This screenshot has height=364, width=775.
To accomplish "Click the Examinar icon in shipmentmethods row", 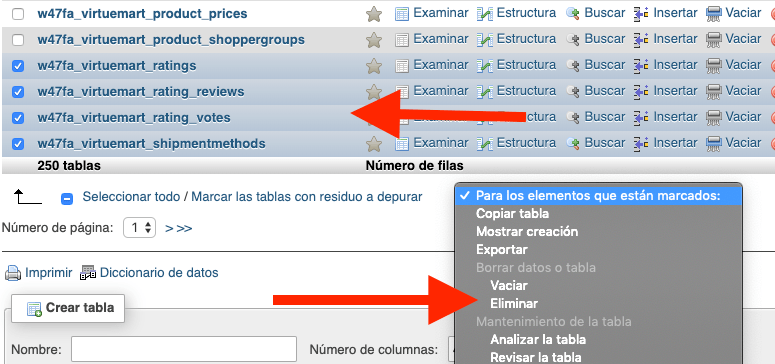I will pyautogui.click(x=402, y=143).
